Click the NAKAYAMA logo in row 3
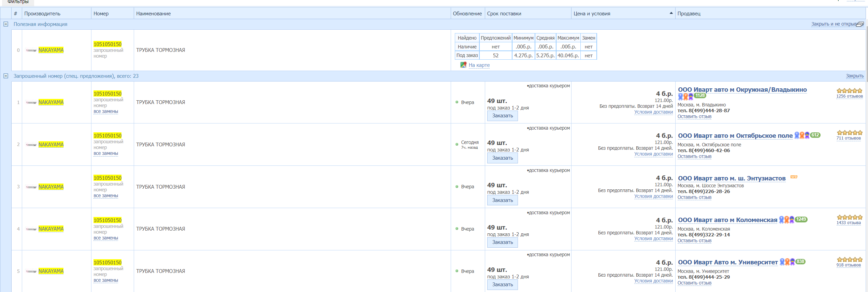Viewport: 868px width, 292px height. pos(31,187)
